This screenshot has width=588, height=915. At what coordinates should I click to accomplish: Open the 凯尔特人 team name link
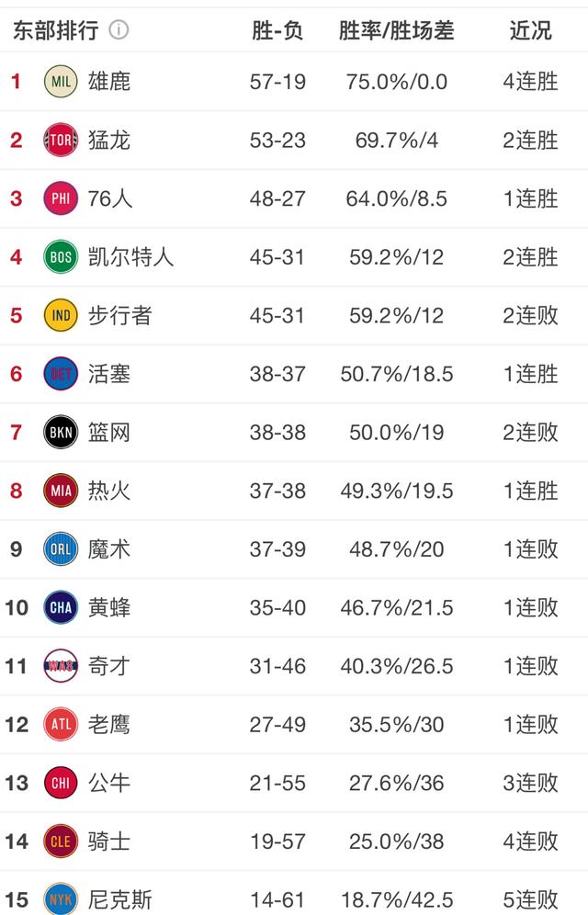(x=130, y=256)
